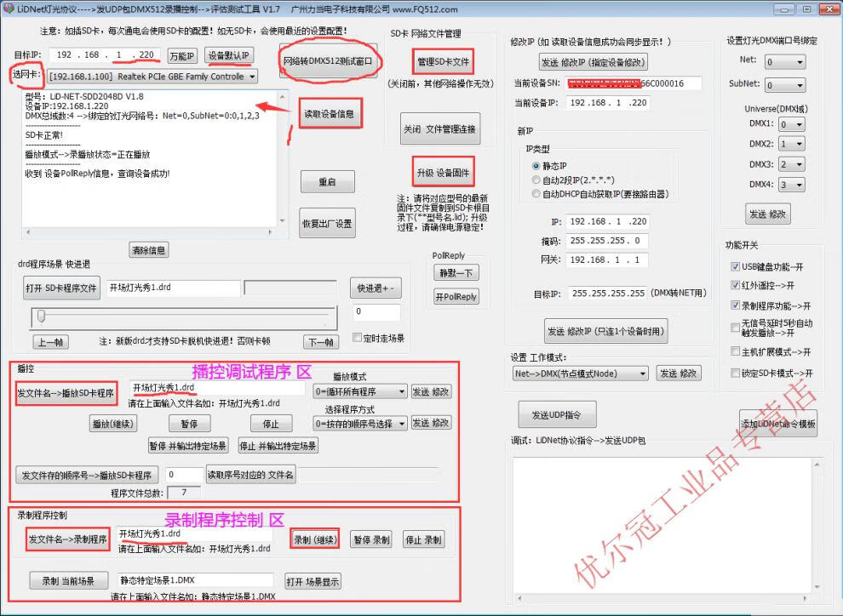Open the DMX4 universe dropdown
The image size is (843, 616).
(791, 185)
